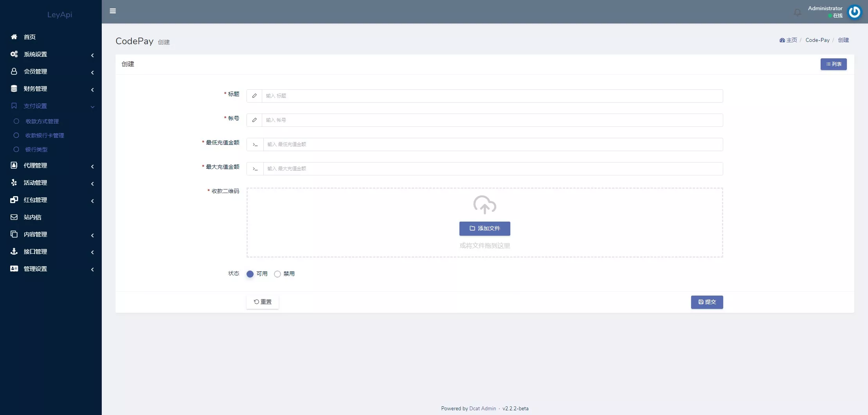Screen dimensions: 868x415
Task: Open 收款方式管理 submenu item
Action: tap(42, 121)
